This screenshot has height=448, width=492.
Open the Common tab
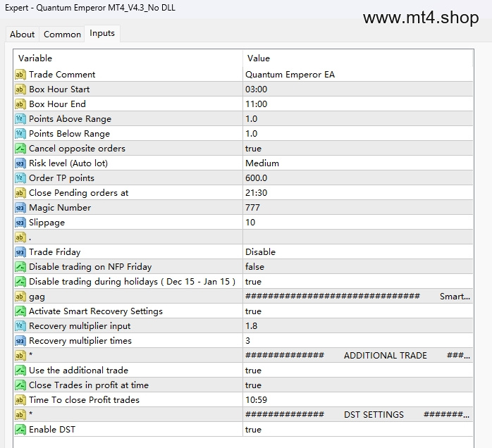pyautogui.click(x=62, y=35)
